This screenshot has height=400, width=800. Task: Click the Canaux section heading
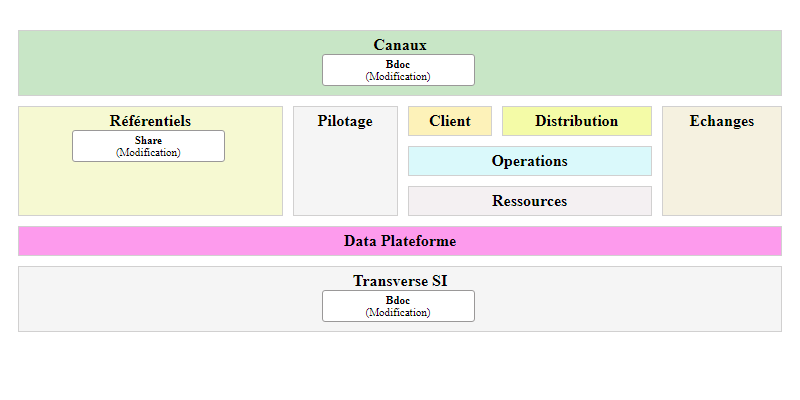coord(400,45)
